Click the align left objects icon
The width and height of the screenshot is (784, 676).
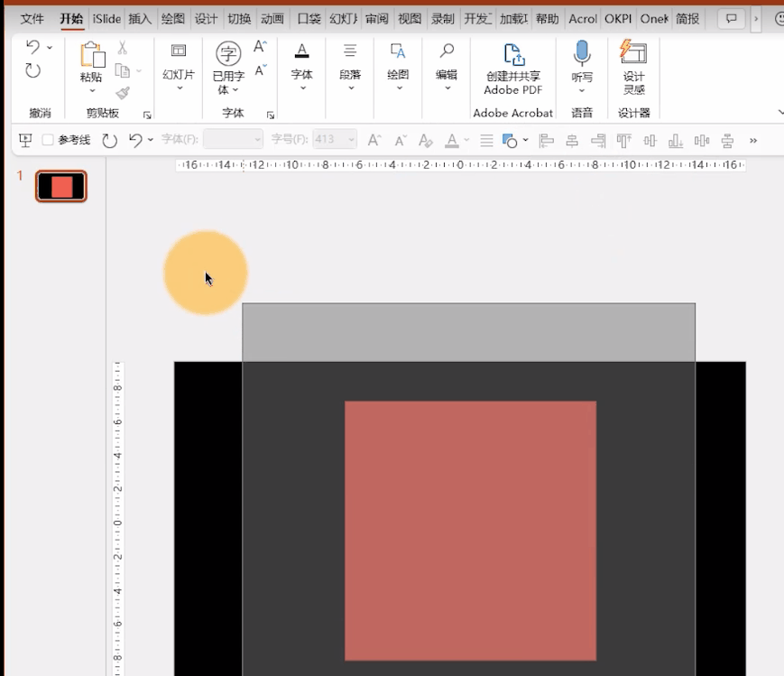coord(547,141)
